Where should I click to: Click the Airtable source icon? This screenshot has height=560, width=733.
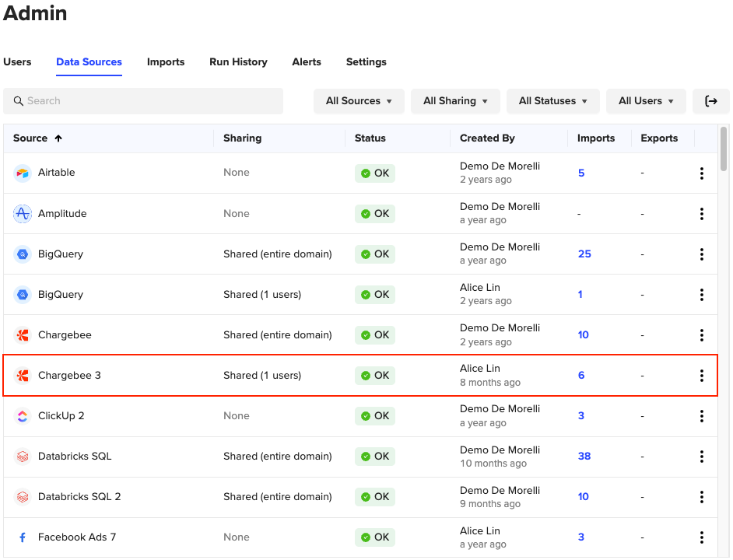[x=22, y=173]
